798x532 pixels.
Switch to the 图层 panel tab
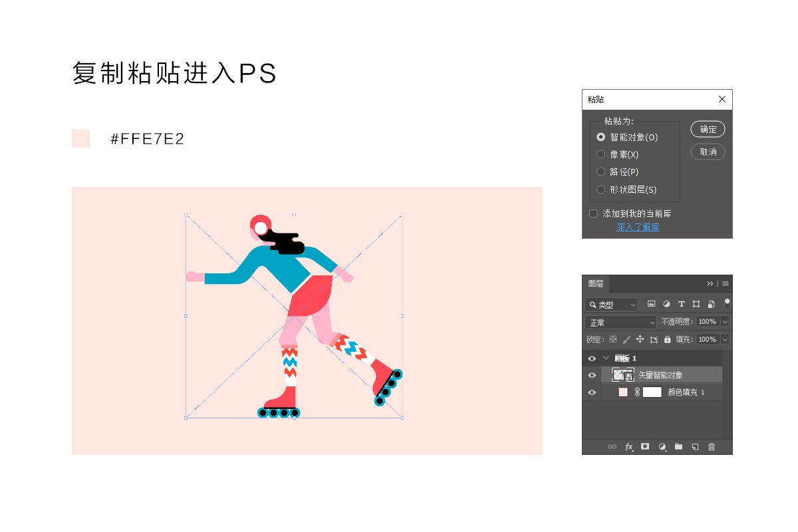[597, 283]
